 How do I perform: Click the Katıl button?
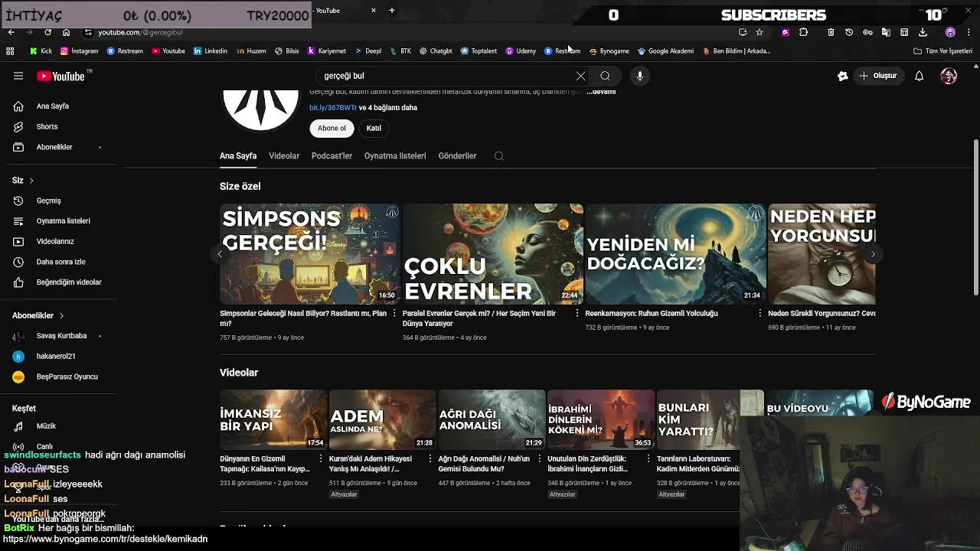coord(374,129)
